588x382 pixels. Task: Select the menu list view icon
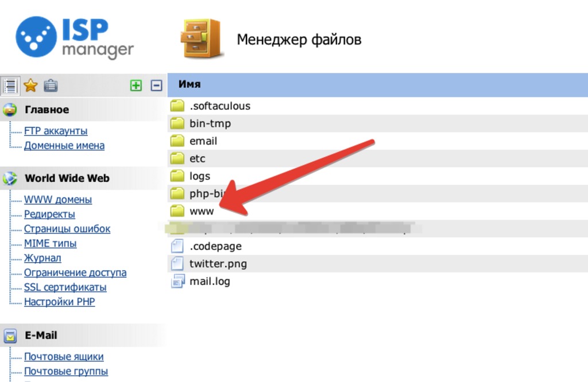coord(10,85)
